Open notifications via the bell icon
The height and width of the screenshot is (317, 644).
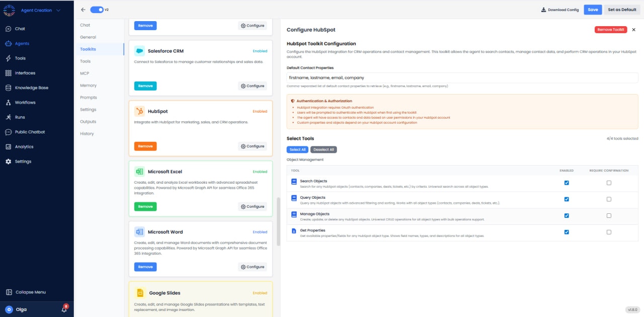click(64, 309)
